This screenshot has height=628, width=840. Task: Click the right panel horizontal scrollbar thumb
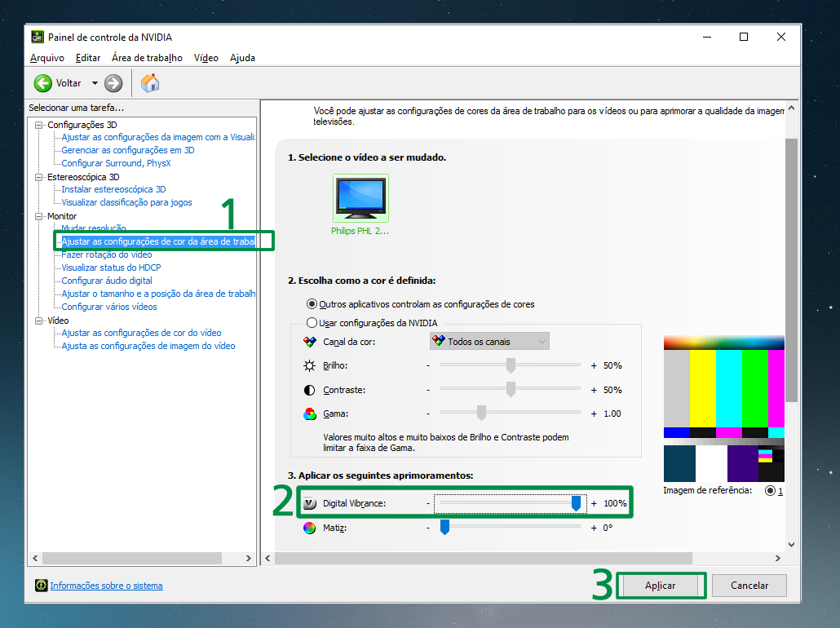point(484,559)
